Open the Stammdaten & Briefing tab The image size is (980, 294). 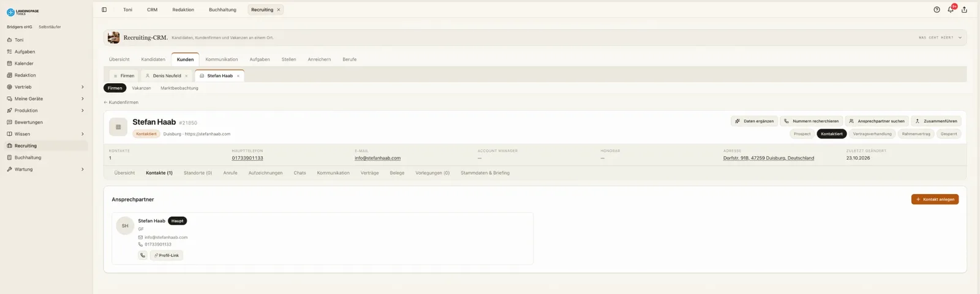pos(485,173)
